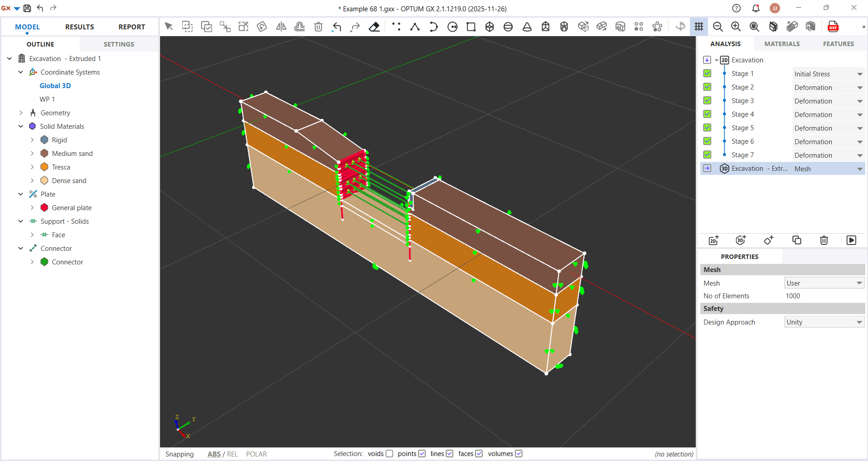The width and height of the screenshot is (868, 461).
Task: Toggle the grid display icon
Action: tap(699, 27)
